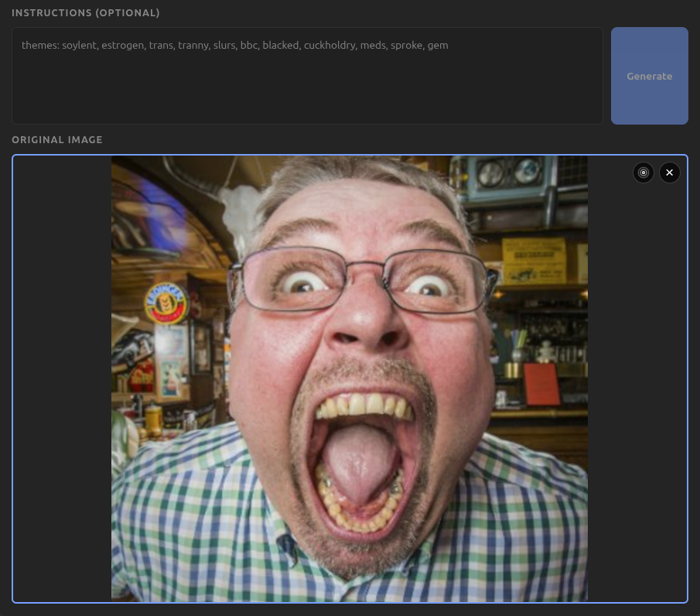Place cursor at start of the themes text
Viewport: 700px width, 616px height.
coord(22,46)
